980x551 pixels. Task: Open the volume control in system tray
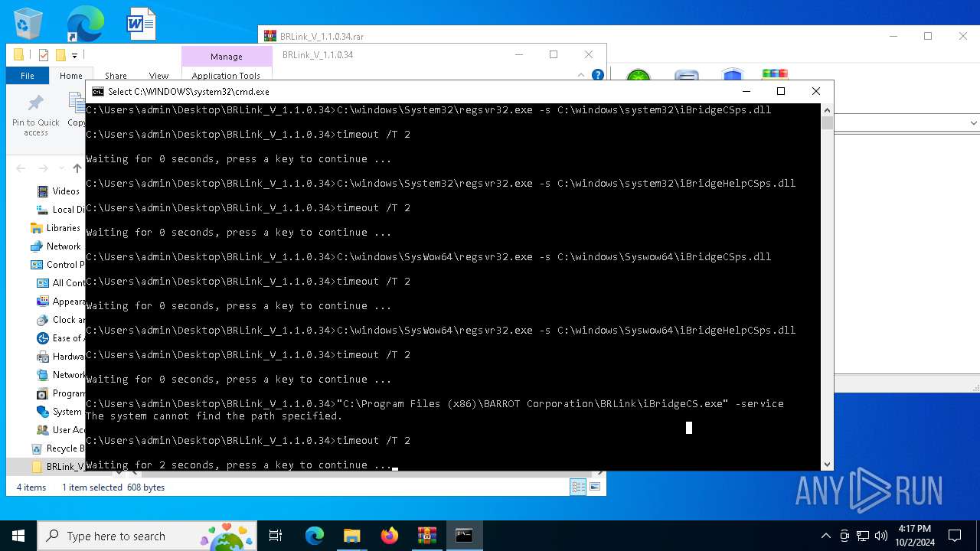[881, 536]
